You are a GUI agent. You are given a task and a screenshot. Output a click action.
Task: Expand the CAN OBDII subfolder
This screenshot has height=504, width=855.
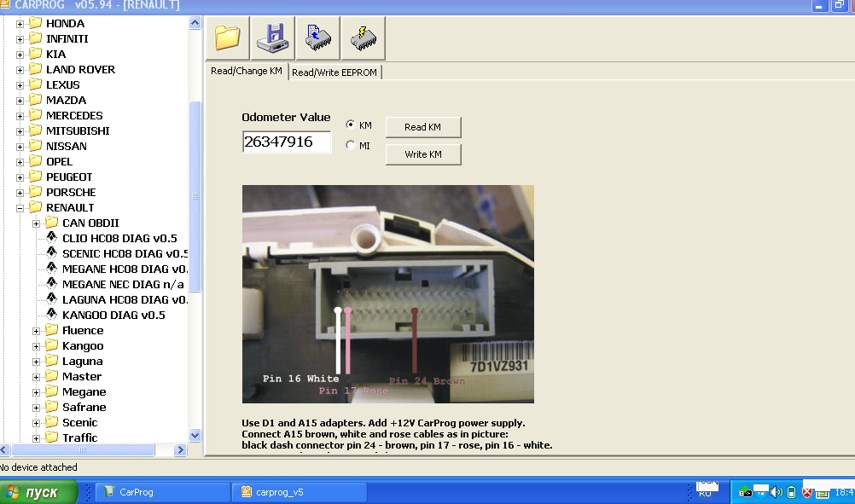pyautogui.click(x=36, y=223)
